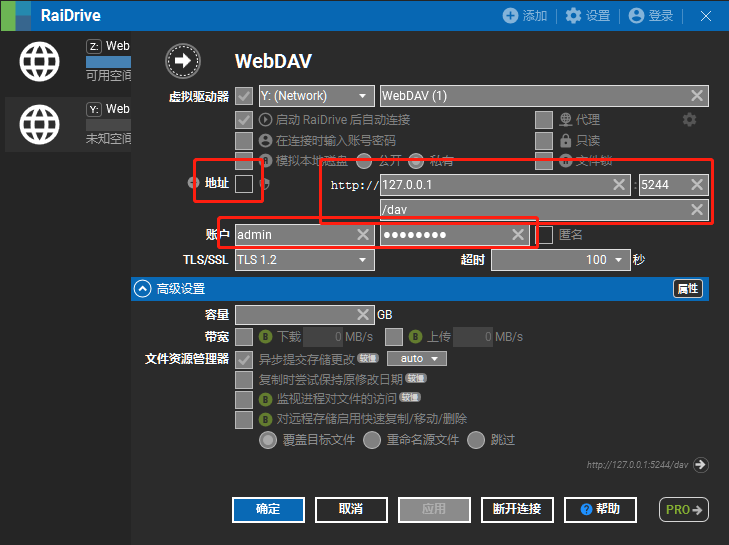
Task: Open the URL arrow icon next to http://127.0.0.1:5244/dav
Action: pos(700,465)
